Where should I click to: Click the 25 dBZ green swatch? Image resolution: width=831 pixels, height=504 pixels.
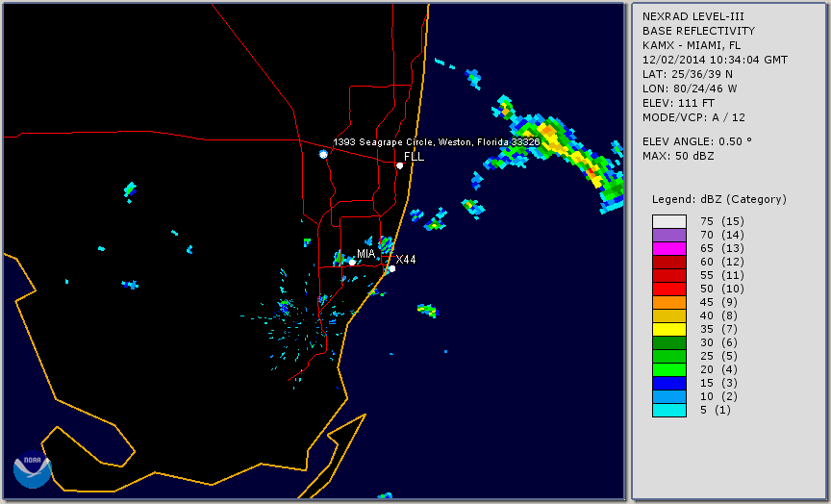(x=669, y=356)
